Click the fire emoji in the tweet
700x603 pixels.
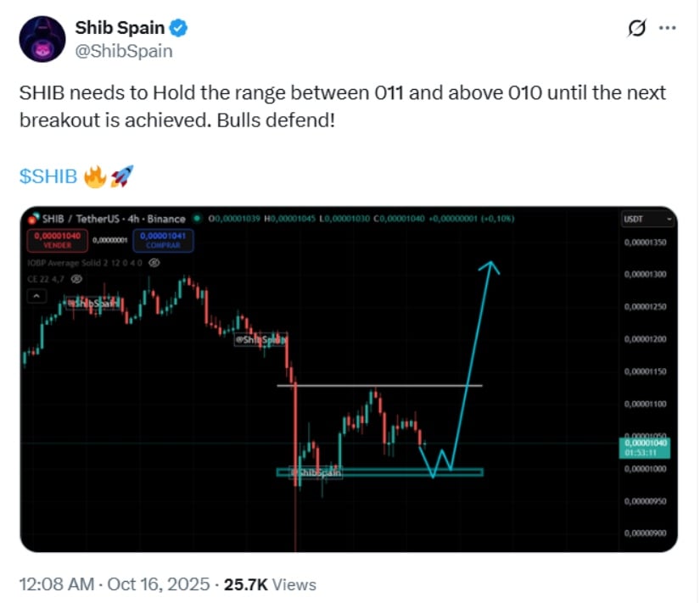tap(95, 177)
